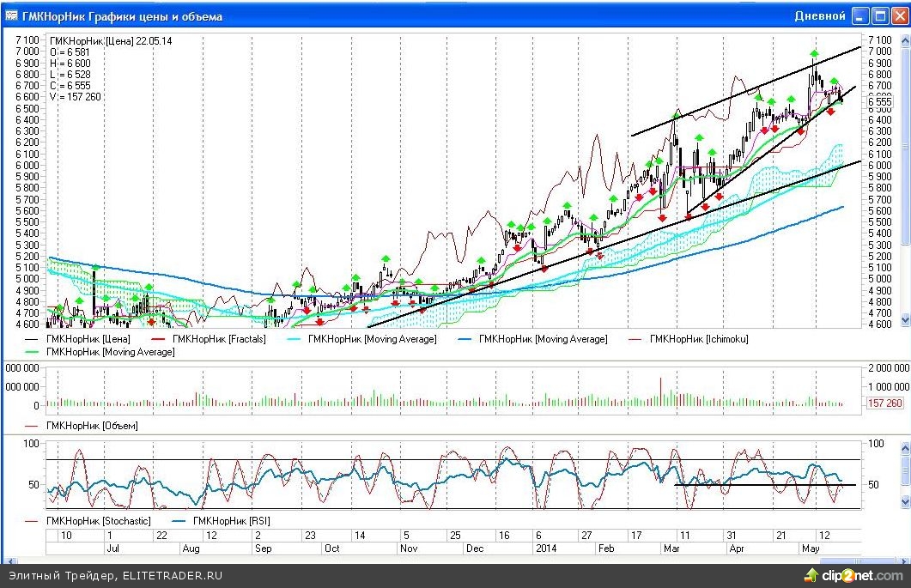Viewport: 911px width, 588px height.
Task: Select the ГМКНорНик [Fractals] legend entry
Action: tap(218, 339)
